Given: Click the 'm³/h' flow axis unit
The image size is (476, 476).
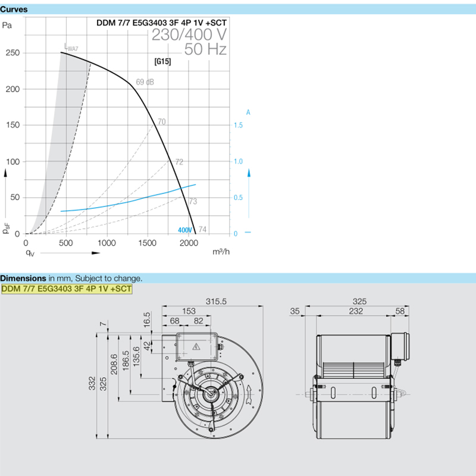Looking at the screenshot, I should coord(221,252).
